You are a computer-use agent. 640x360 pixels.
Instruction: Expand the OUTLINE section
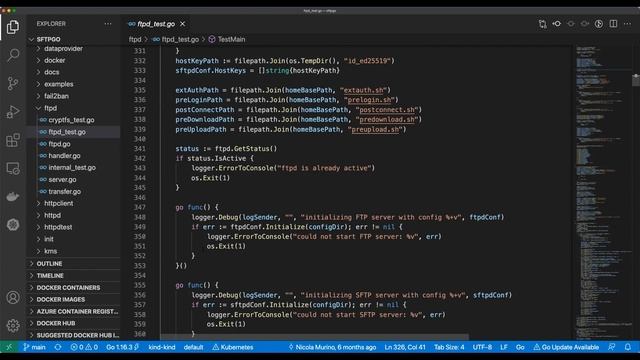pos(73,264)
